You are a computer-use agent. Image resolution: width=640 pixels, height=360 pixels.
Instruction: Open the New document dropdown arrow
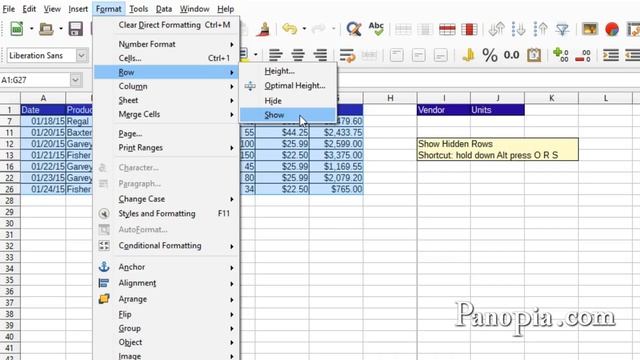pyautogui.click(x=31, y=29)
